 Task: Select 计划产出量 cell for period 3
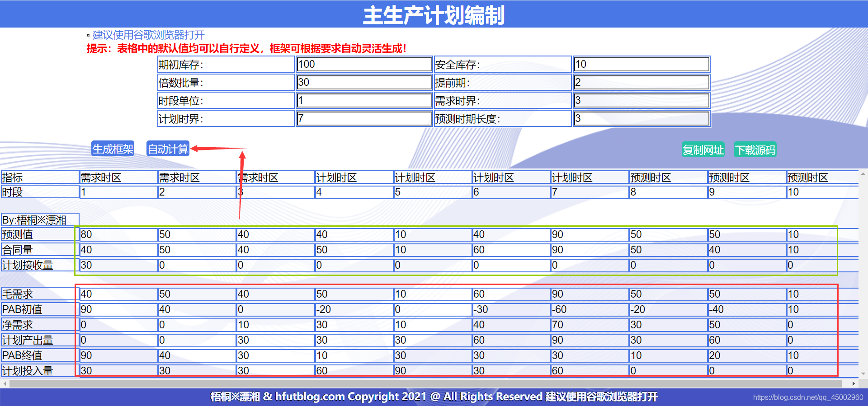click(x=276, y=340)
